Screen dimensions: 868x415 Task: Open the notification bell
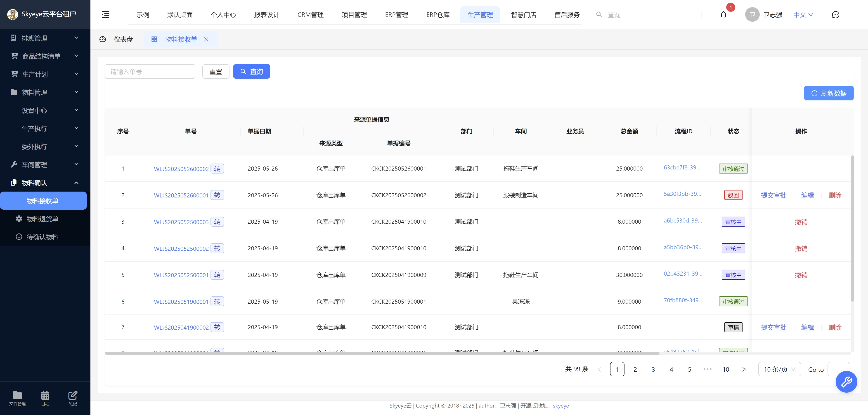[x=723, y=14]
